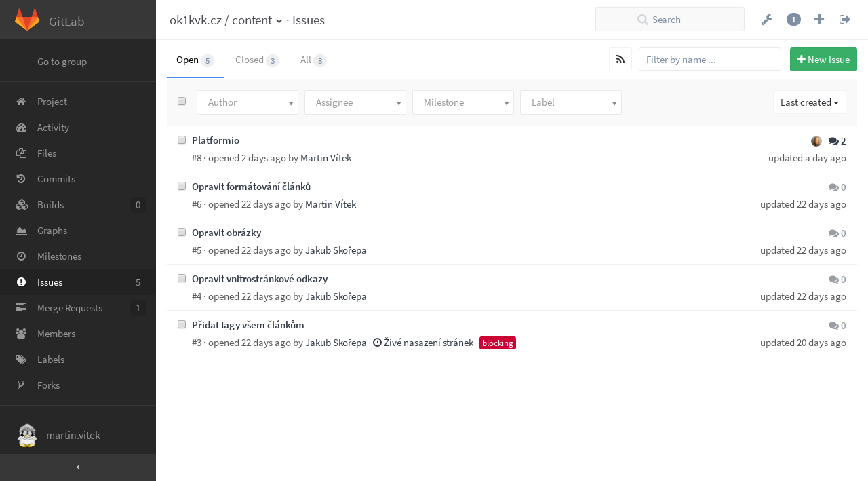Open the Assignee filter dropdown
Screen dimensions: 868x481
pyautogui.click(x=355, y=102)
